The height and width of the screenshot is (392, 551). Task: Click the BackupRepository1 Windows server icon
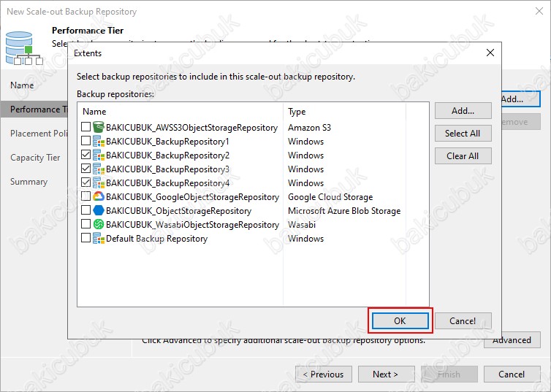point(99,141)
